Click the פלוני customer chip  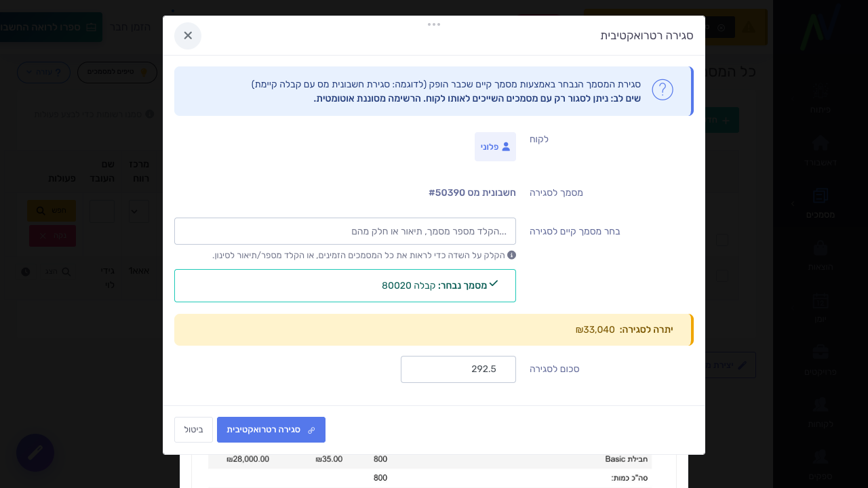495,146
